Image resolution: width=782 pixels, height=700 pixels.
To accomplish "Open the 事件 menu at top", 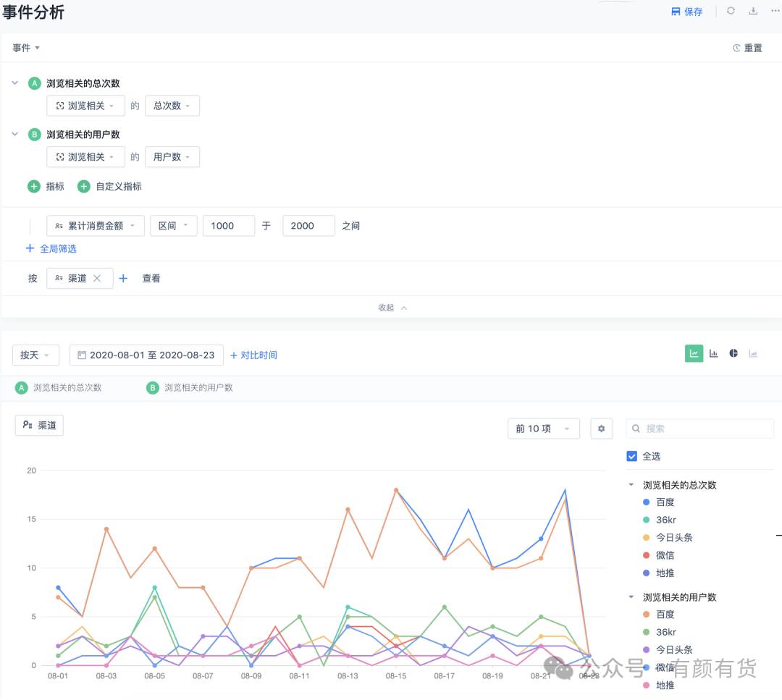I will [26, 48].
